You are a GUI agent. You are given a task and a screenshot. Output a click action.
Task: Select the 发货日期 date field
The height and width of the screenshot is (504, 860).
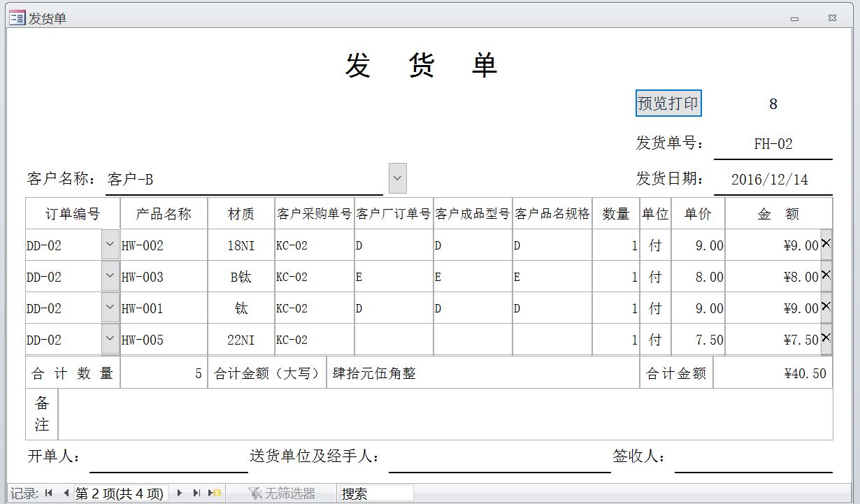772,180
